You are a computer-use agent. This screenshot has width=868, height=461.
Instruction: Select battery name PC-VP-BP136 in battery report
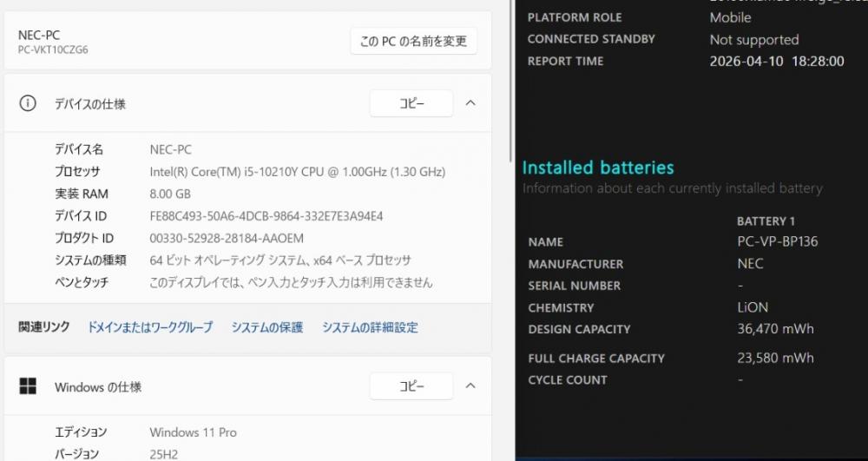pyautogui.click(x=777, y=242)
